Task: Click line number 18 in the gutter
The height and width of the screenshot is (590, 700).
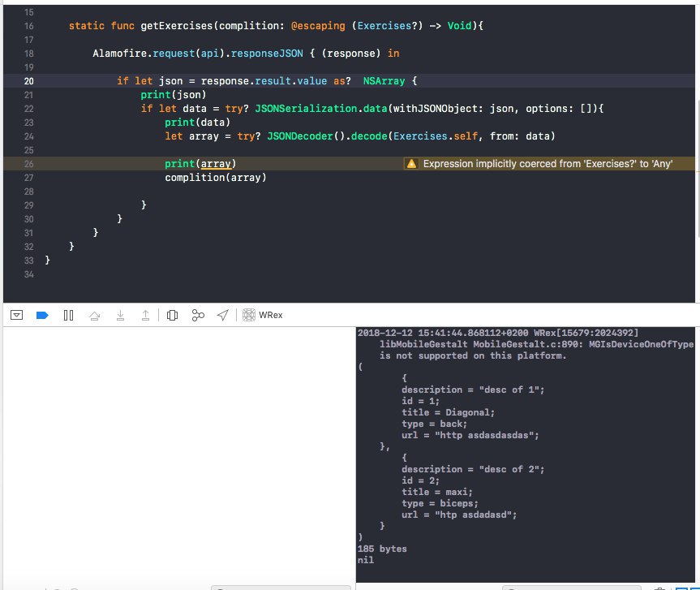Action: click(29, 54)
